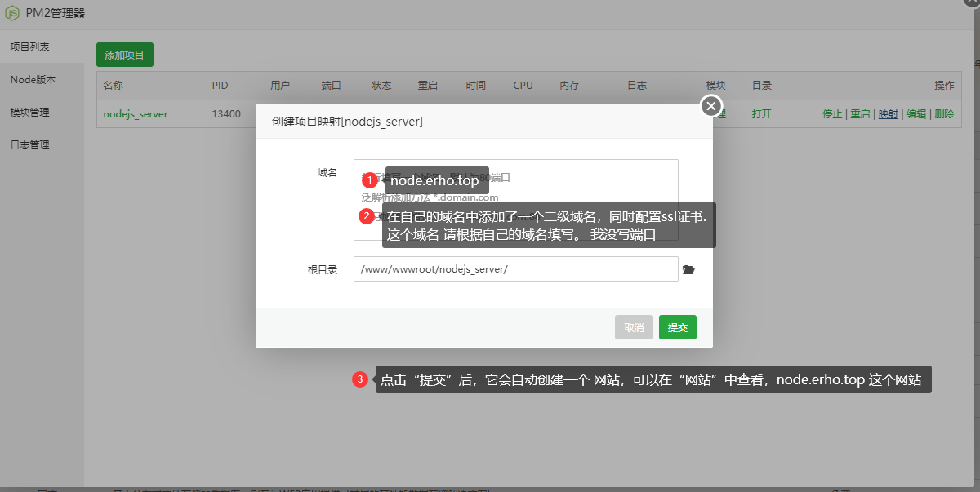
Task: Click the red number 2 annotation badge
Action: click(367, 216)
